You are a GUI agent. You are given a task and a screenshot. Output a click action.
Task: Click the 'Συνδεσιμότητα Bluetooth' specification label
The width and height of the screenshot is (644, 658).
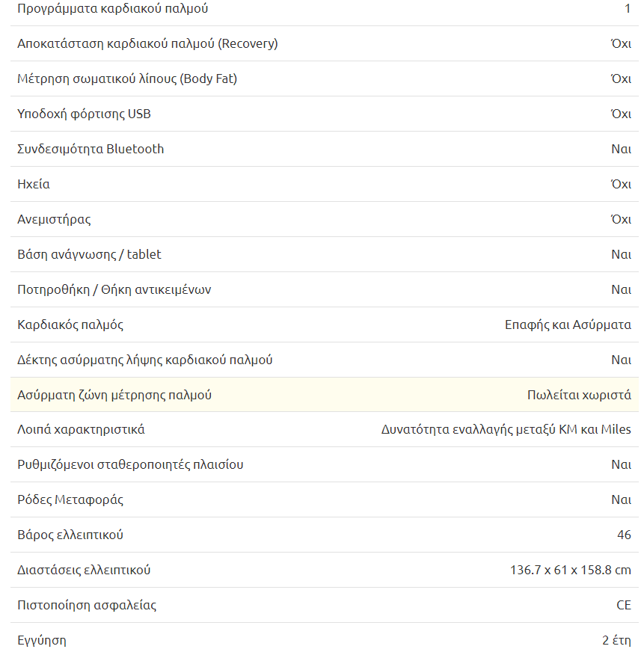click(91, 149)
